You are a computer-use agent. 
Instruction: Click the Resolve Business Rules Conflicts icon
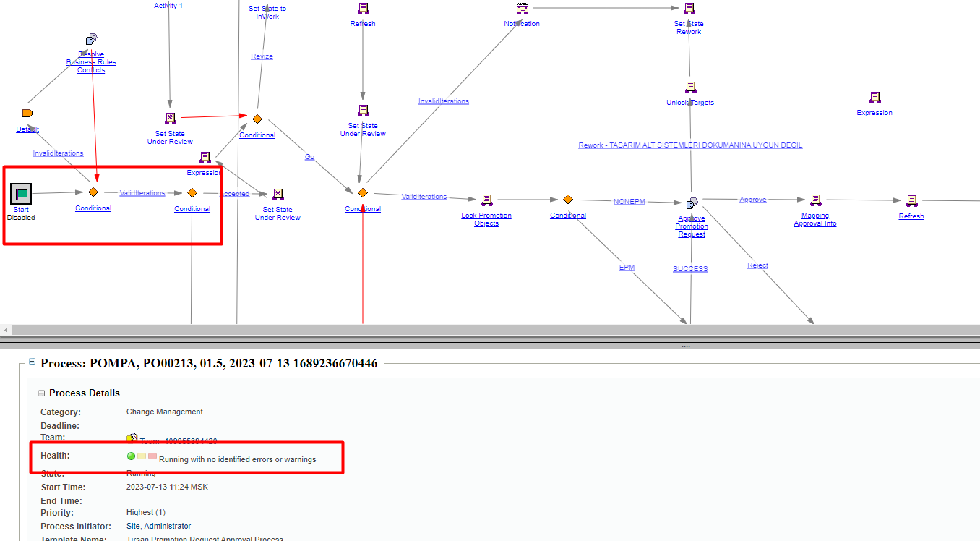[91, 39]
